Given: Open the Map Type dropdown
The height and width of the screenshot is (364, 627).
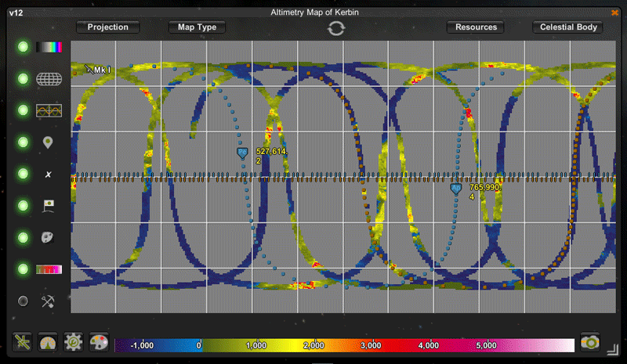Looking at the screenshot, I should tap(198, 27).
